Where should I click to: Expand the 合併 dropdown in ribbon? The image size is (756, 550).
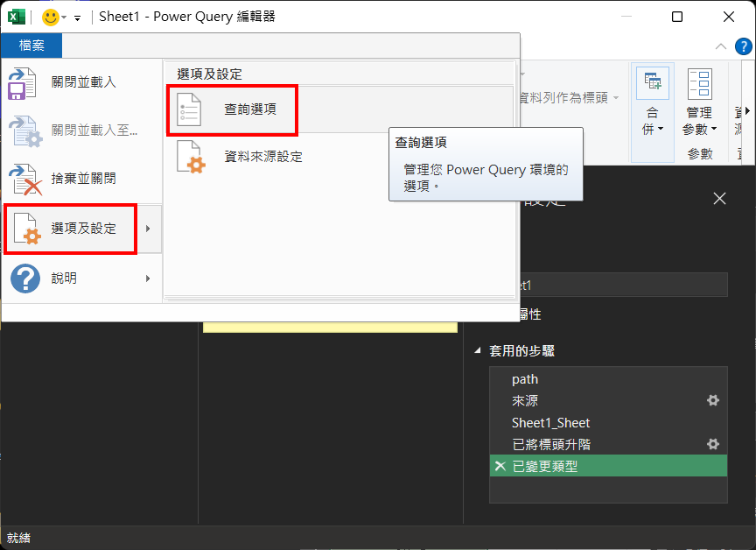(653, 120)
